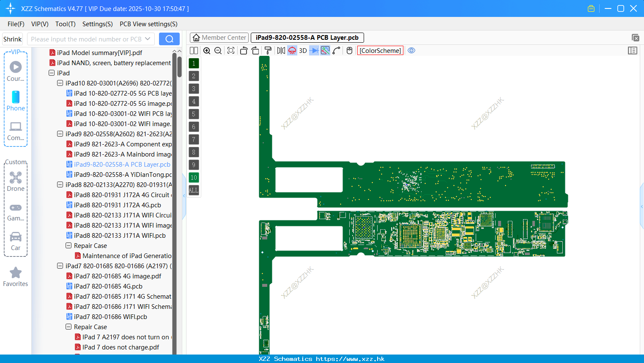Open iPad7 820-01686 WIFI.pcb
Screen dimensions: 644x363
pyautogui.click(x=107, y=316)
